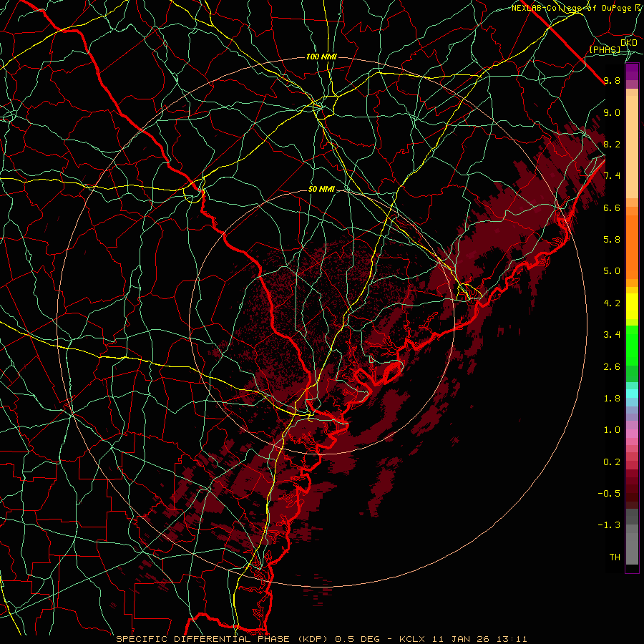The width and height of the screenshot is (644, 644).
Task: Click the '7.4' scale value
Action: (612, 176)
